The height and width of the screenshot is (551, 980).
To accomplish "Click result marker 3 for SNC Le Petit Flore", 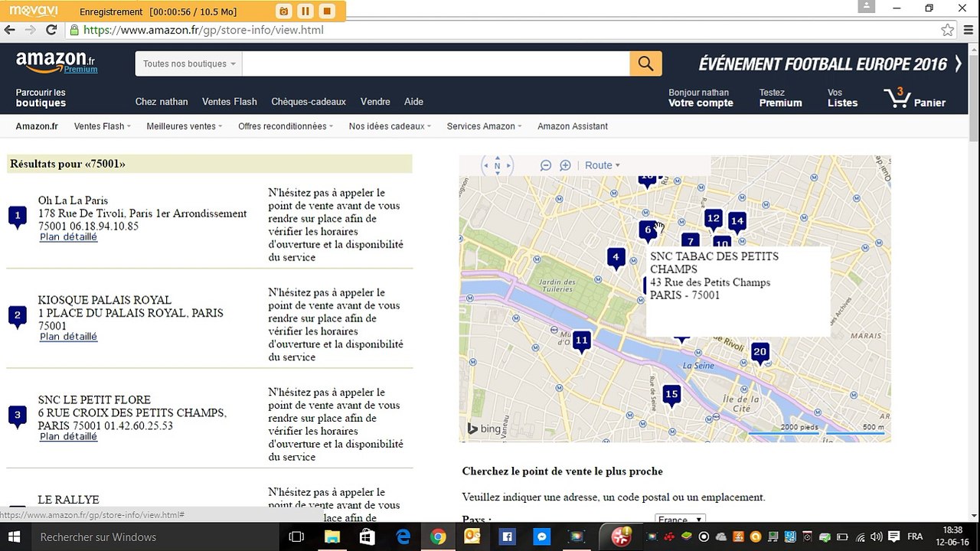I will coord(18,417).
